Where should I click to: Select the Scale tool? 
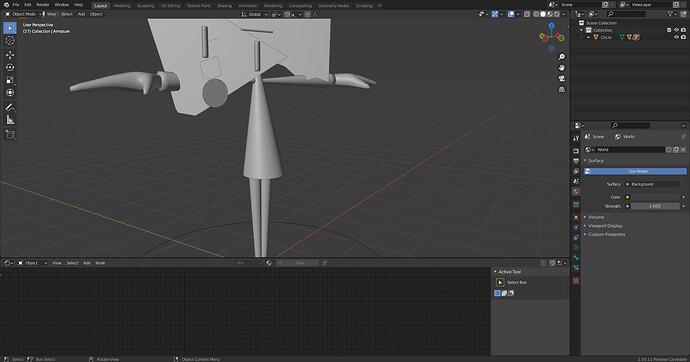(10, 80)
